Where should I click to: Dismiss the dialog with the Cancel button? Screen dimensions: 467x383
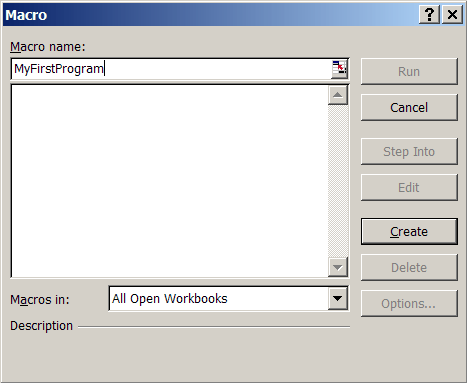point(409,107)
